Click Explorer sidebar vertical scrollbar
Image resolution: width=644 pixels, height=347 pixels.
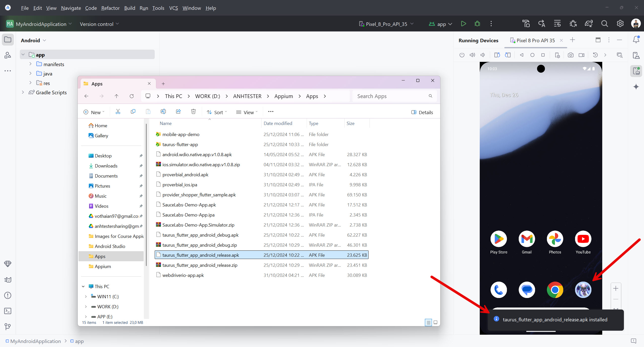(146, 195)
